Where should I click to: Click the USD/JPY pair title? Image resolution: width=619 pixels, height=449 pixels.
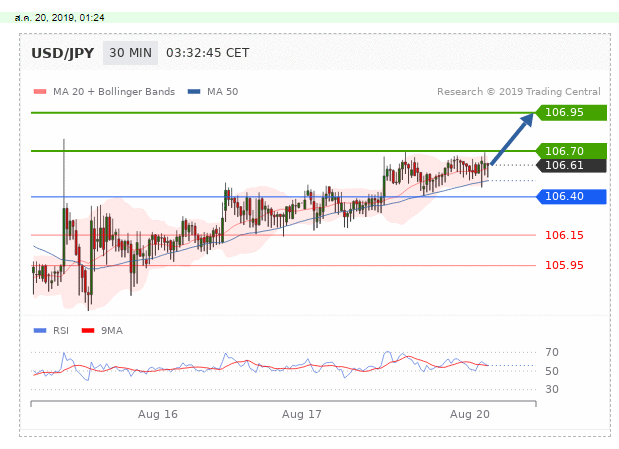click(62, 53)
